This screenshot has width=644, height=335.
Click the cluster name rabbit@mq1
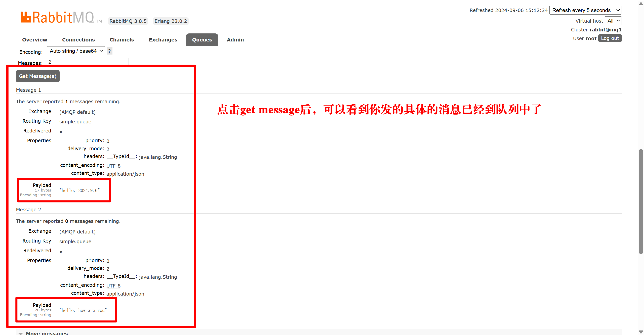605,30
